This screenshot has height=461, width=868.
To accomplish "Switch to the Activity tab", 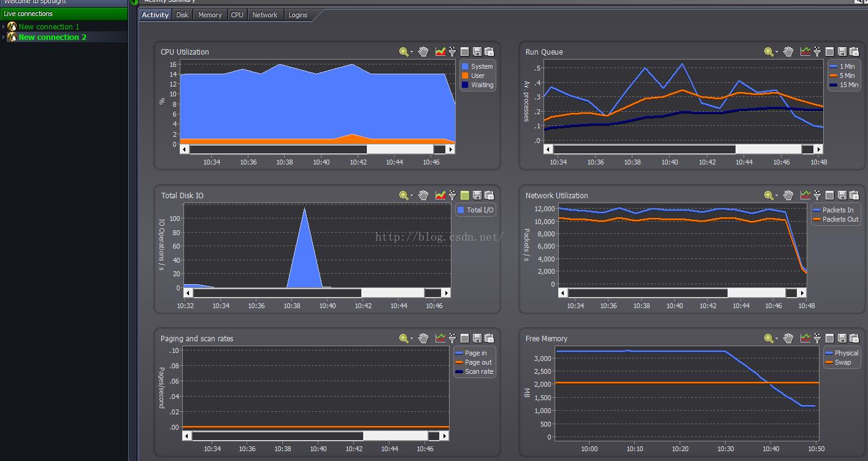I will point(155,15).
